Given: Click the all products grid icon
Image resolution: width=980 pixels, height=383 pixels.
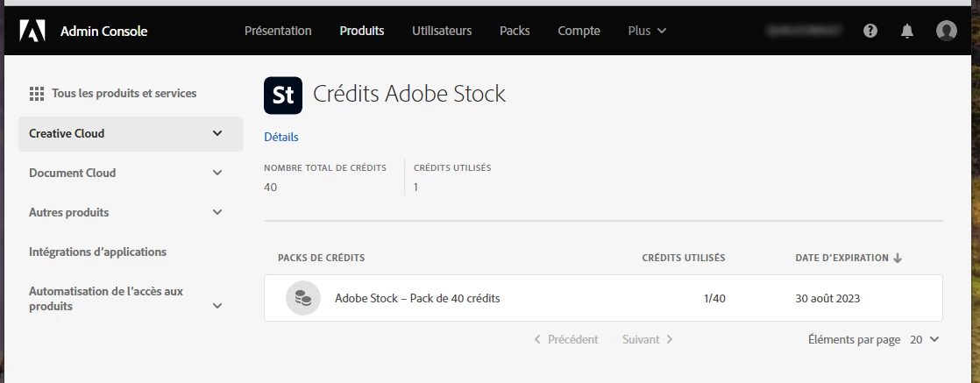Looking at the screenshot, I should click(37, 94).
